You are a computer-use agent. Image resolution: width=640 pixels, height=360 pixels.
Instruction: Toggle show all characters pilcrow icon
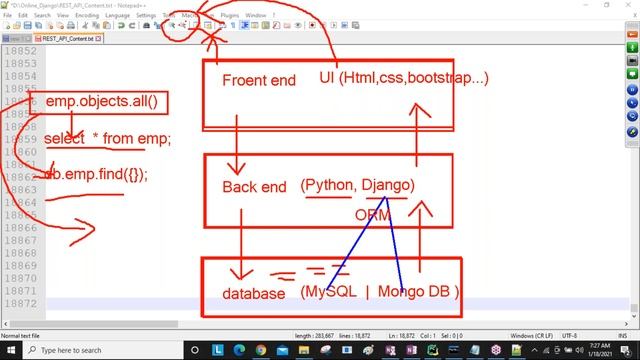(233, 25)
